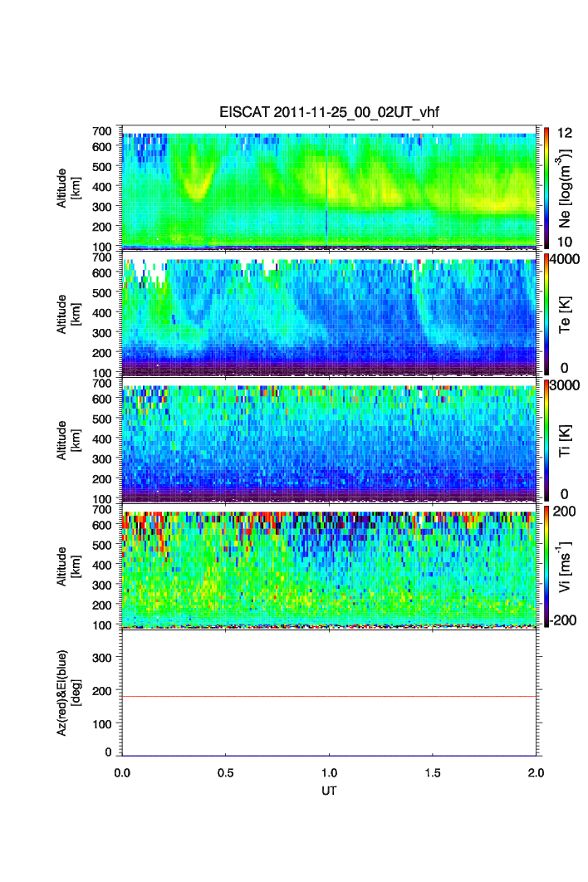This screenshot has height=882, width=588.
Task: Click the Vi [ms-1] colorbar label
Action: click(565, 566)
